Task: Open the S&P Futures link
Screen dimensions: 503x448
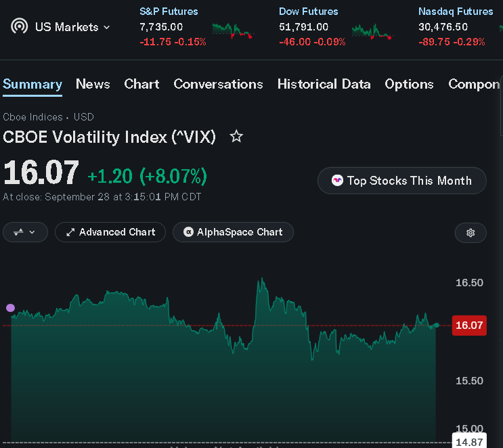Action: tap(169, 12)
